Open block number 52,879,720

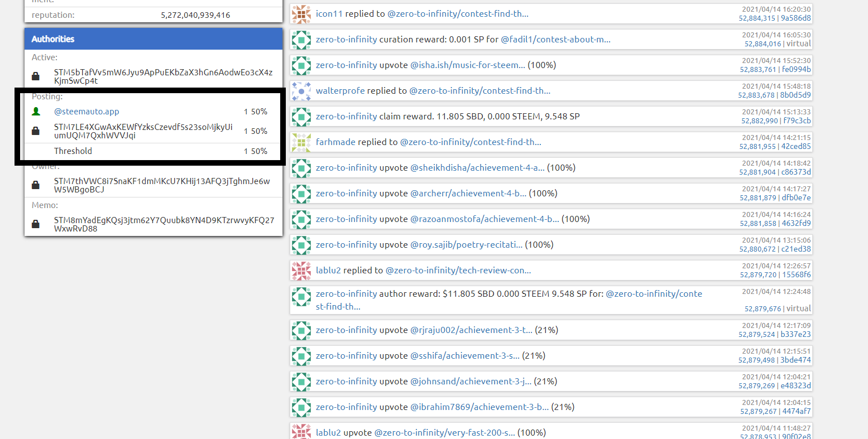pyautogui.click(x=758, y=275)
